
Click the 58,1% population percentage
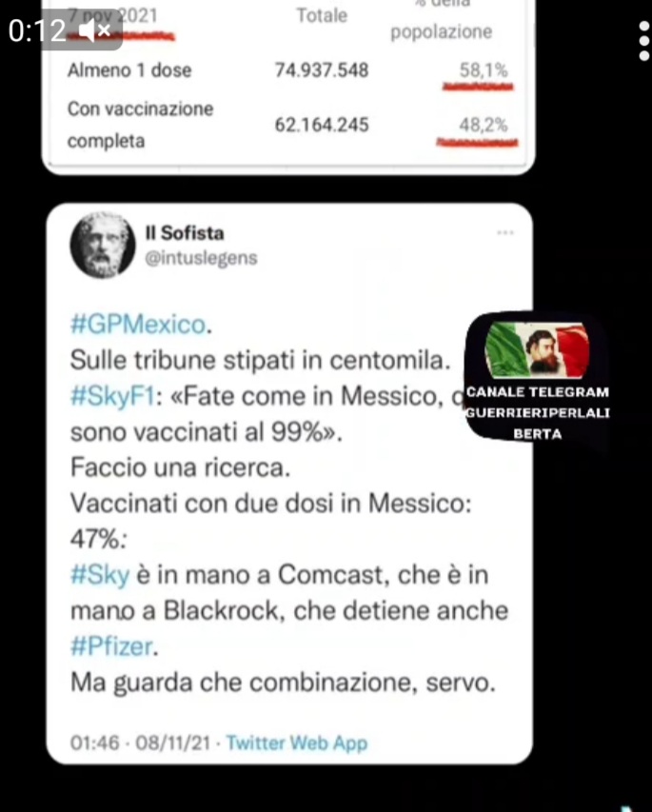pyautogui.click(x=484, y=69)
